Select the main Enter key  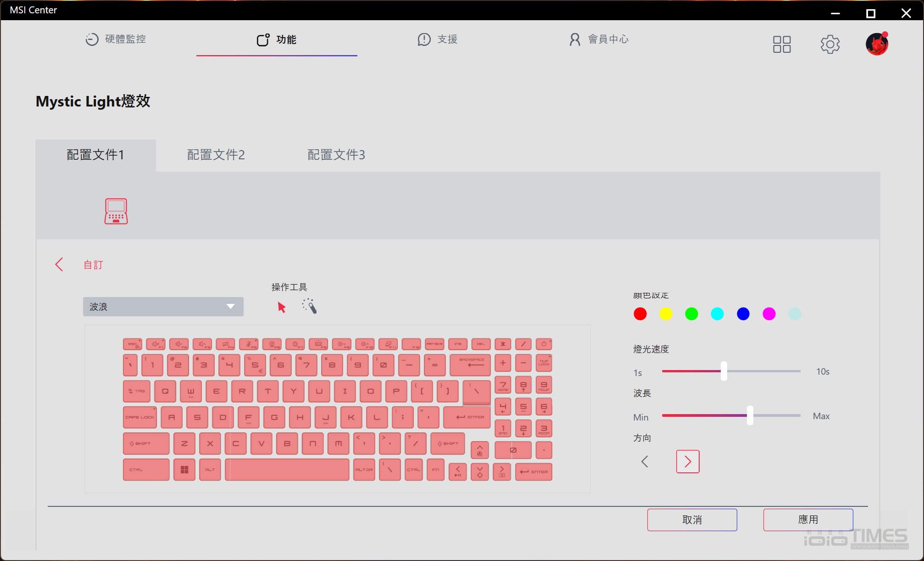pyautogui.click(x=468, y=417)
